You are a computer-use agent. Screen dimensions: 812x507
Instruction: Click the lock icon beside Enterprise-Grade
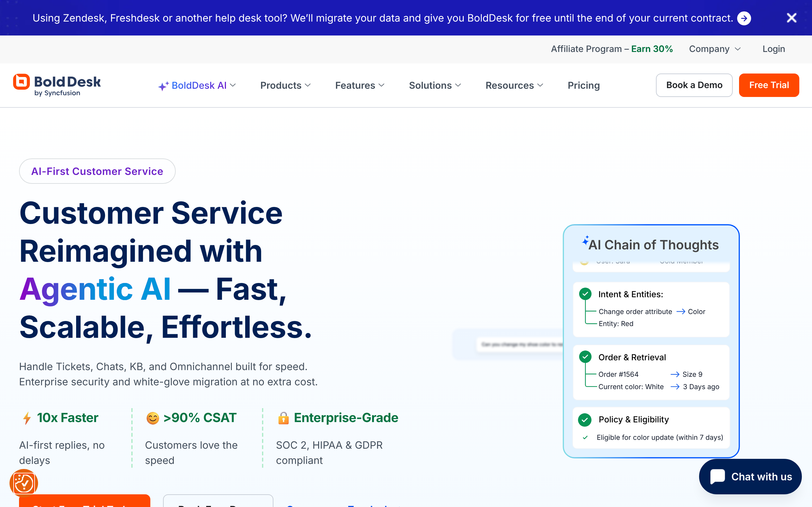point(283,418)
